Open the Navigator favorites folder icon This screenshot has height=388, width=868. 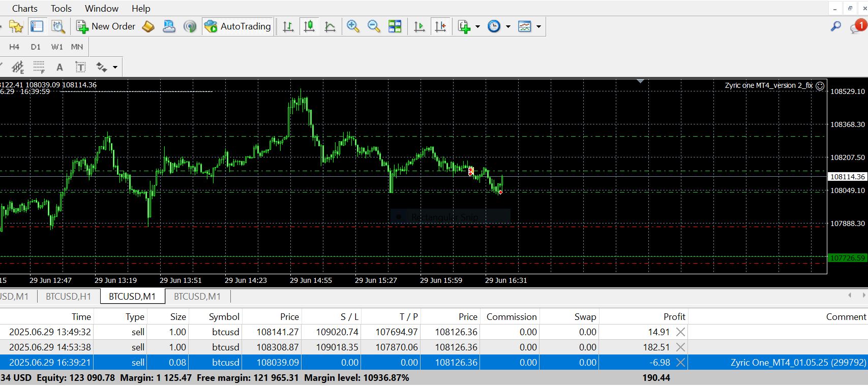[16, 26]
